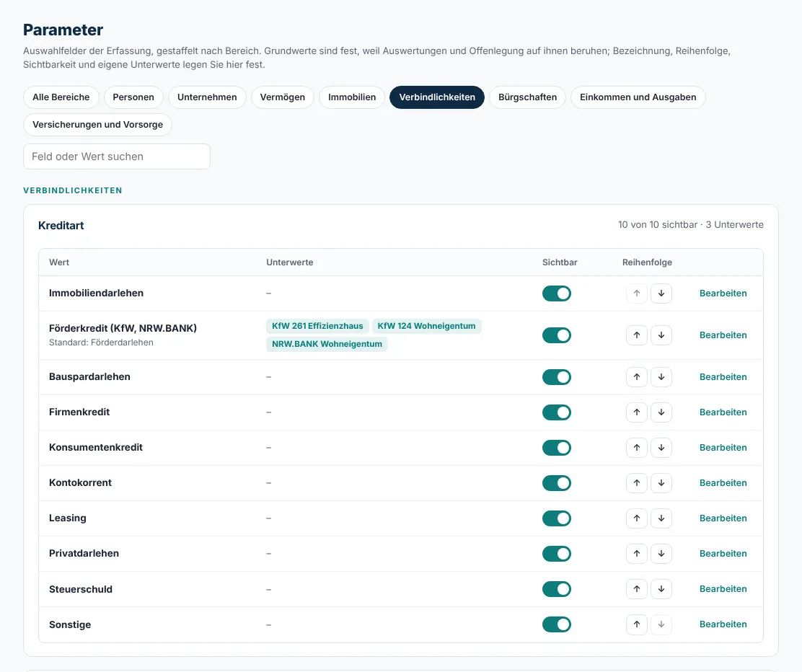Click Bearbeiten for Kontokorrent
The height and width of the screenshot is (672, 802).
pyautogui.click(x=723, y=483)
